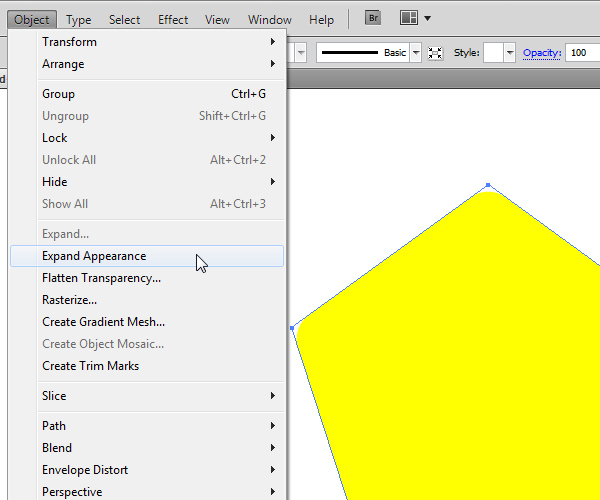The width and height of the screenshot is (600, 500).
Task: Open the Type menu
Action: point(78,20)
